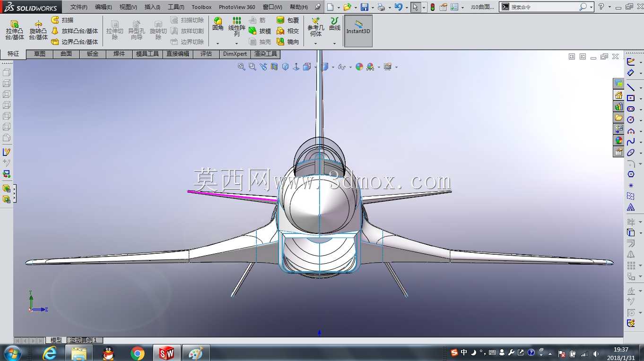Click the Zoom to Area view icon

(x=252, y=67)
